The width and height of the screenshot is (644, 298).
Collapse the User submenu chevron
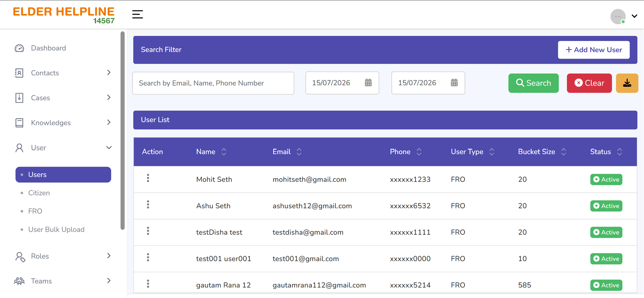coord(109,148)
